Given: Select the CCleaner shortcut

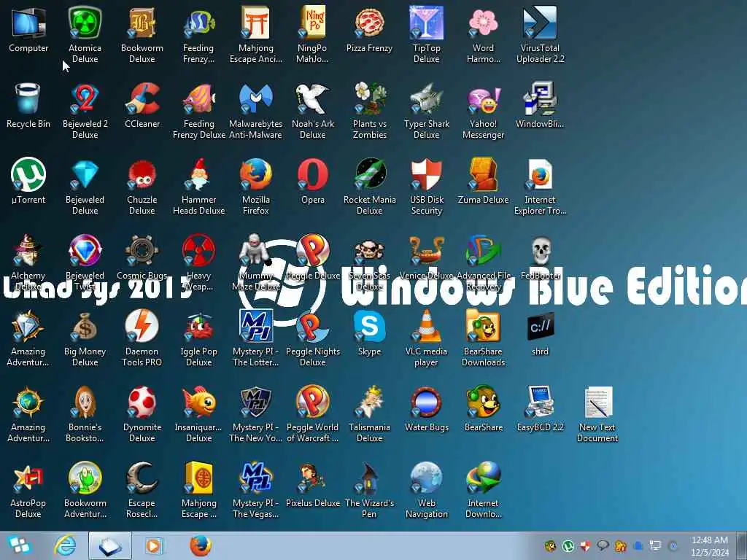Looking at the screenshot, I should [142, 105].
